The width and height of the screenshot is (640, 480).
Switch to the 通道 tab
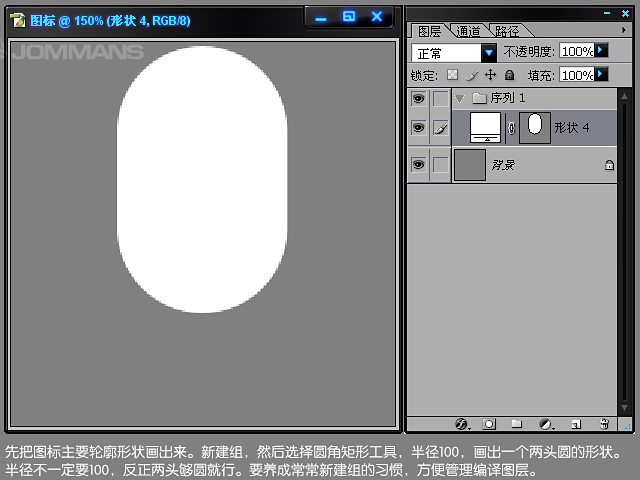pos(468,31)
